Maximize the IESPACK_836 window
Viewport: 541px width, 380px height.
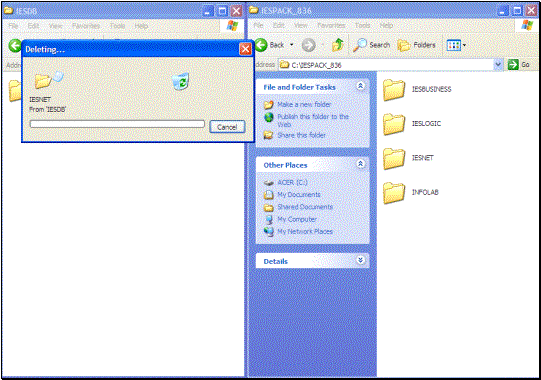tap(517, 11)
